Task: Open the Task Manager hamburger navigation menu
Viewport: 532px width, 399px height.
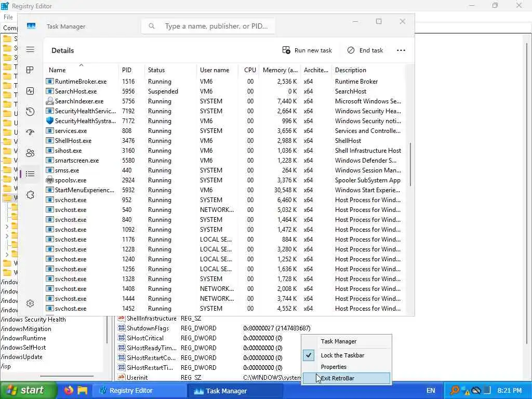Action: [30, 49]
